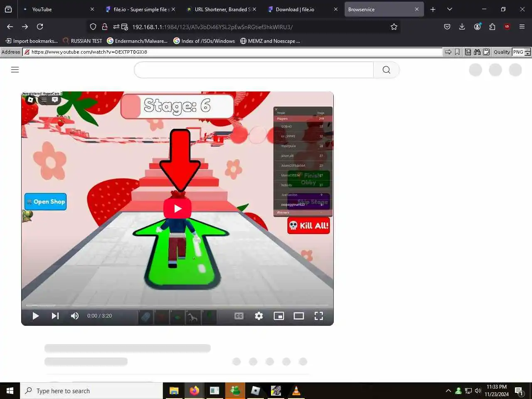Open Windows Start menu
This screenshot has width=532, height=399.
click(x=10, y=391)
